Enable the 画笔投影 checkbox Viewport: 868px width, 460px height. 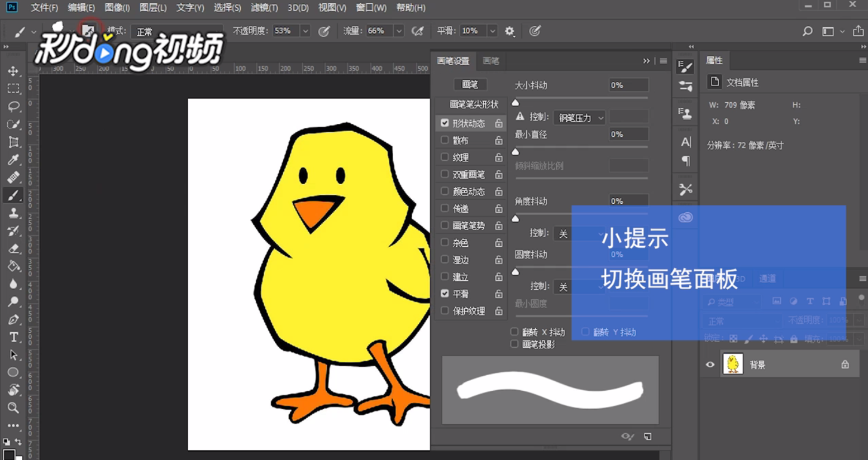click(x=514, y=344)
